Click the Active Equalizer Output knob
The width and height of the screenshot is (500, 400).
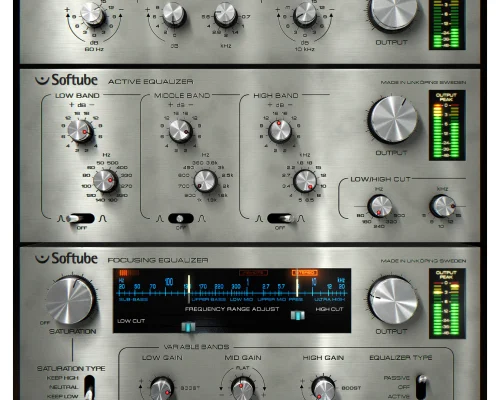(x=393, y=120)
